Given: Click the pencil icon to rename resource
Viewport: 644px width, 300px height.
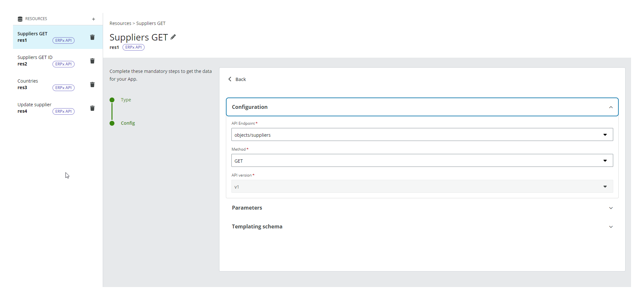Looking at the screenshot, I should [x=173, y=37].
